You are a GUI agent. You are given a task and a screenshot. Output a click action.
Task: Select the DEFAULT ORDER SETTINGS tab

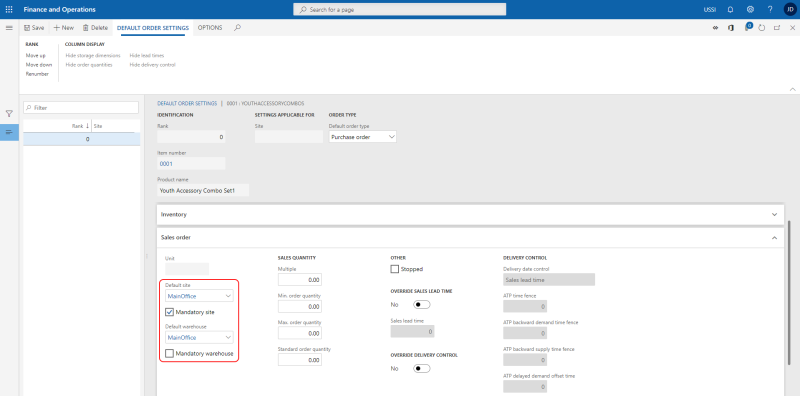153,28
